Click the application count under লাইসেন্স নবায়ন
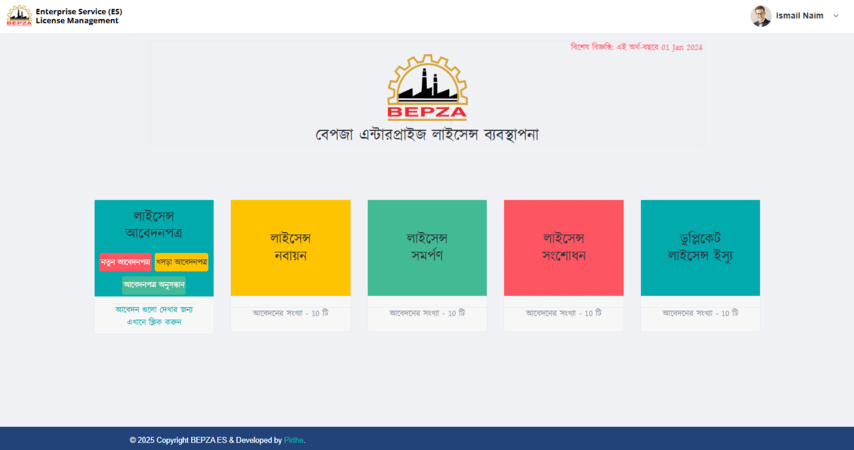Screen dimensions: 854x450 coord(290,313)
